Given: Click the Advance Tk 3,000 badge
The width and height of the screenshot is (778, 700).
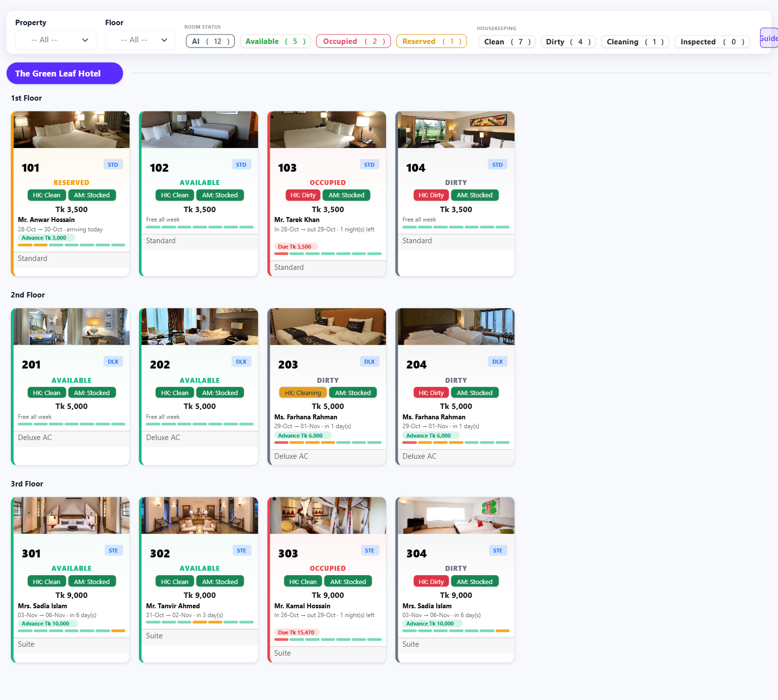Looking at the screenshot, I should click(46, 238).
